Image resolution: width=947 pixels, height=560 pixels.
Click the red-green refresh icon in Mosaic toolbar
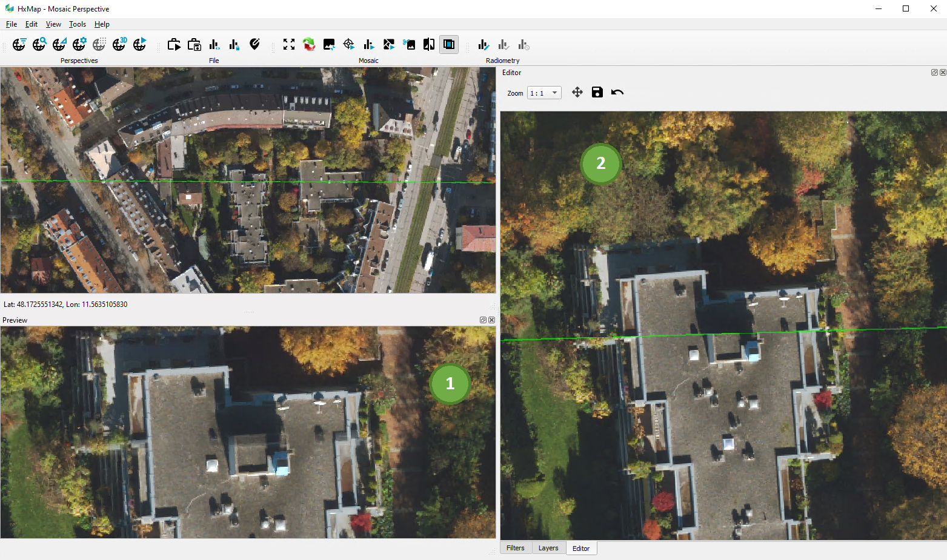309,44
